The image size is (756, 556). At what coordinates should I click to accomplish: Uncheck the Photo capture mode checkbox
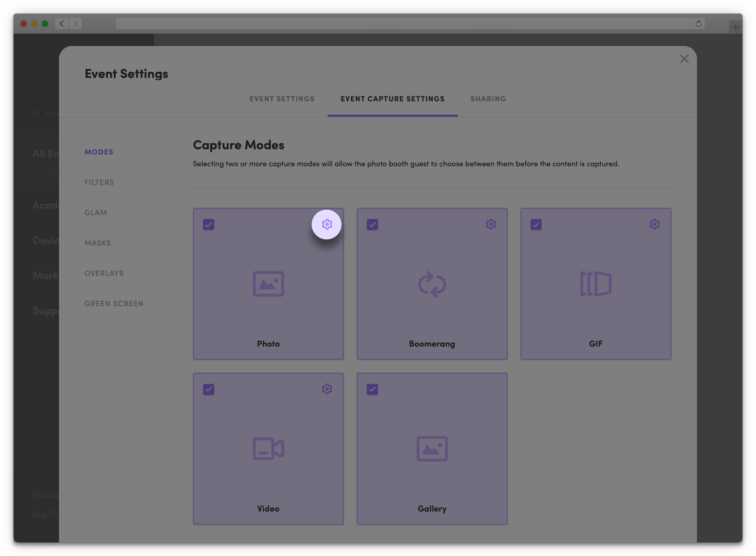[x=209, y=225]
